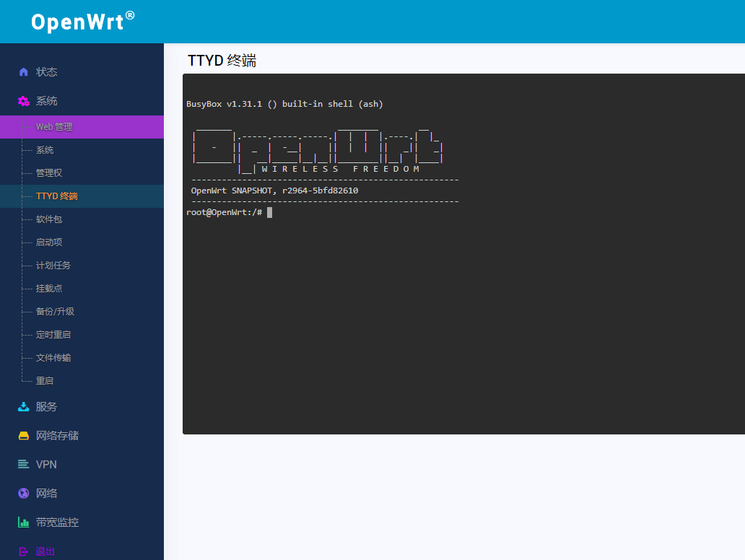Viewport: 745px width, 560px height.
Task: Click the disk icon beside 网络存储
Action: click(23, 436)
